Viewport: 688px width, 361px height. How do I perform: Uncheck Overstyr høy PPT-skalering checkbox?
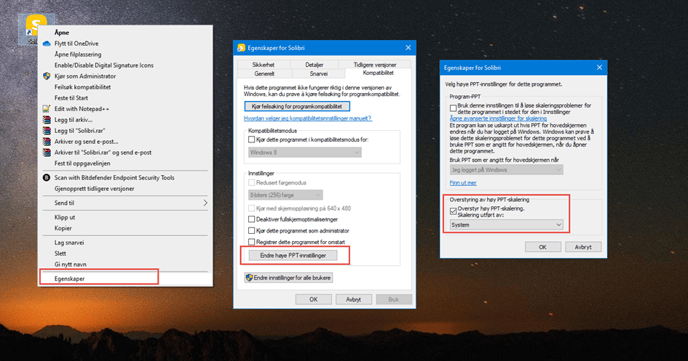(x=453, y=211)
